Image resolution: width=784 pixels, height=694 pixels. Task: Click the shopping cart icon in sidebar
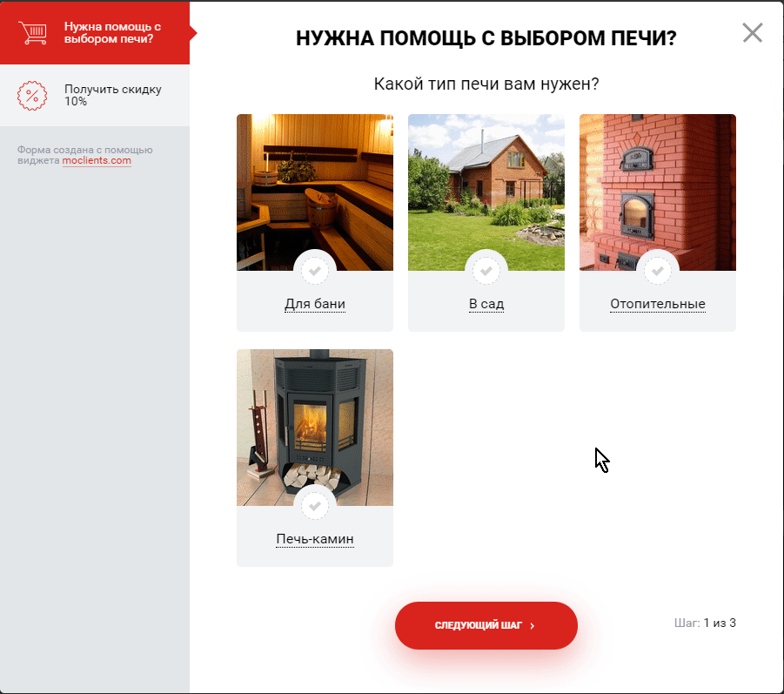[x=33, y=32]
